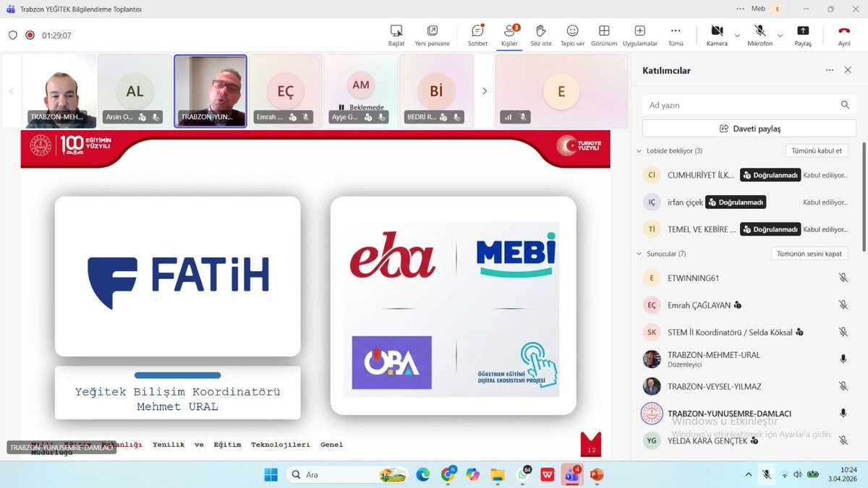Open File Explorer from taskbar
Image resolution: width=868 pixels, height=488 pixels.
pos(498,475)
